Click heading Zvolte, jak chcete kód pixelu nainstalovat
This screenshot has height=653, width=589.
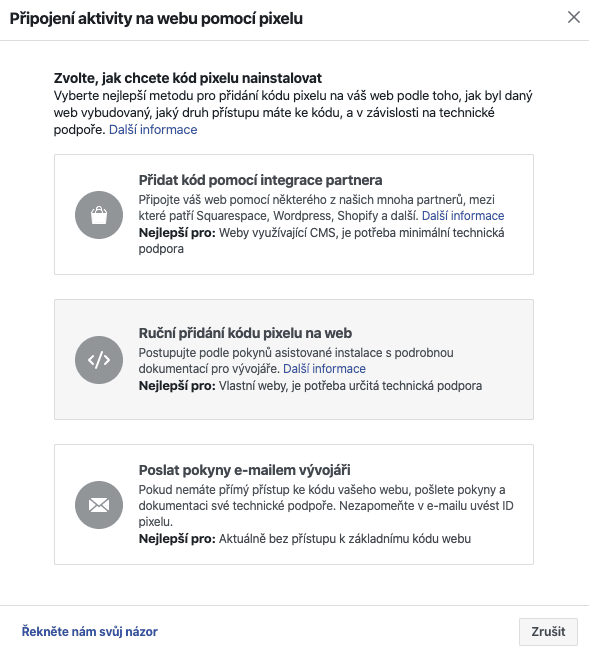pos(188,78)
